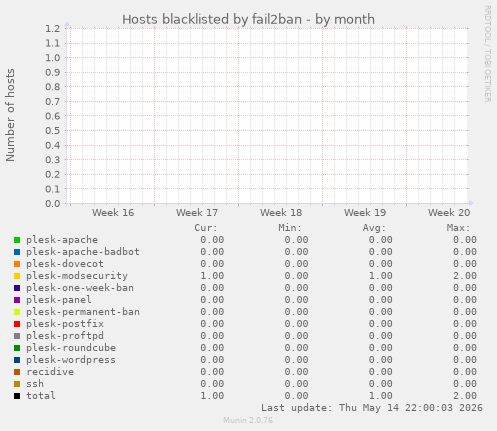497x431 pixels.
Task: Click the 0.5 y-axis tick label
Action: point(53,131)
